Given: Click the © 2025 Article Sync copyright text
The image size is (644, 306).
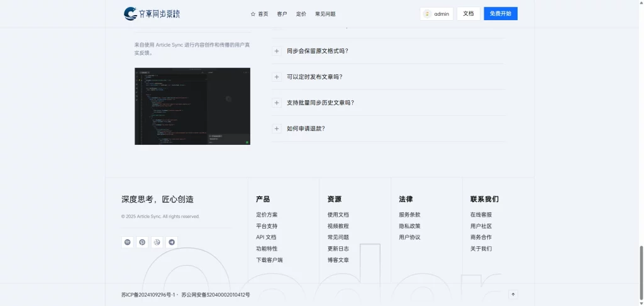Looking at the screenshot, I should click(160, 217).
